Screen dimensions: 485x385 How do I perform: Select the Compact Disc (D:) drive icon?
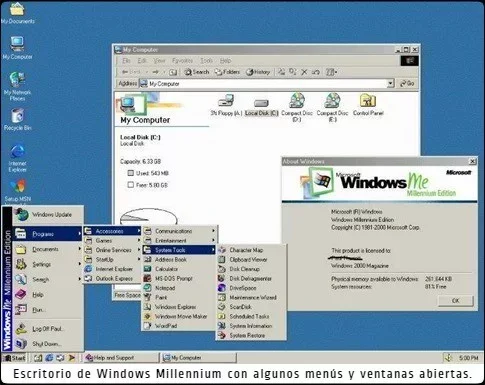[x=297, y=107]
